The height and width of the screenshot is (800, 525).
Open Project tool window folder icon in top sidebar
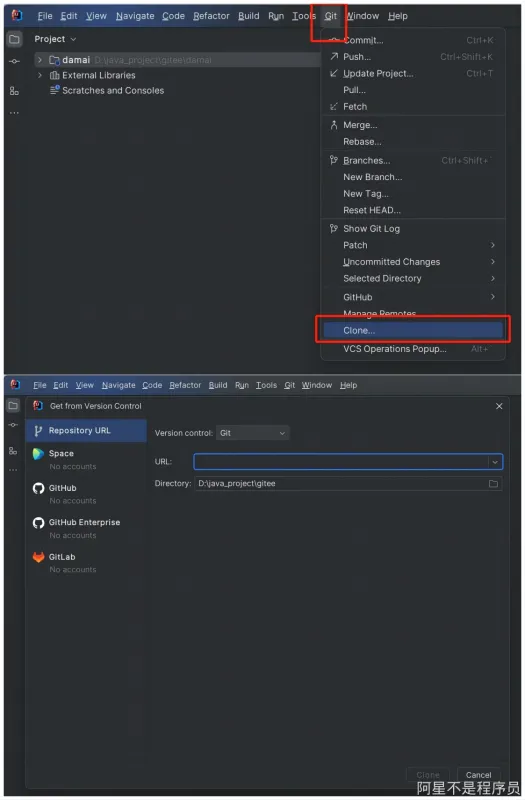click(x=15, y=39)
